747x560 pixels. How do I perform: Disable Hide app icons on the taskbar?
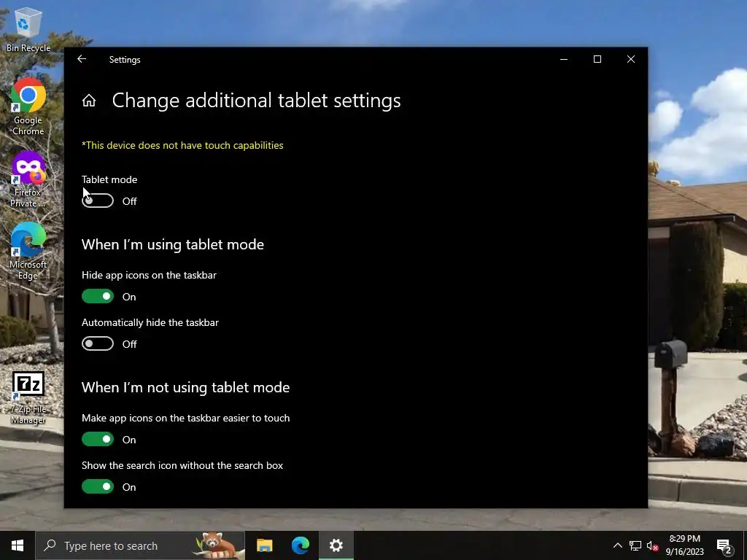(x=98, y=296)
